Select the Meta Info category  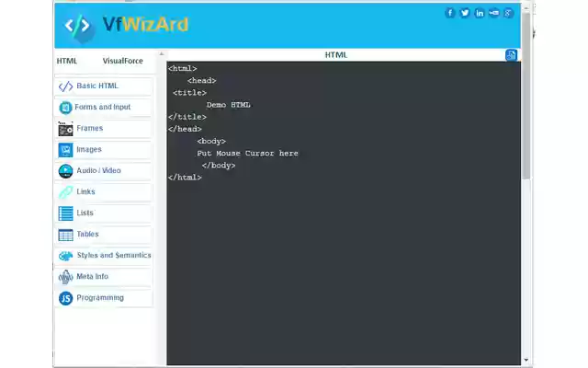pyautogui.click(x=104, y=276)
